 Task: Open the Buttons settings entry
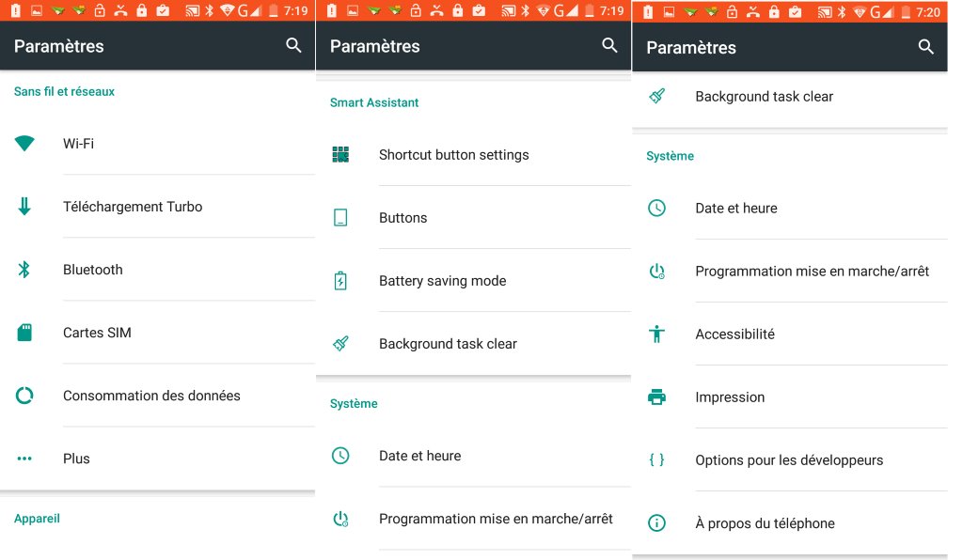tap(474, 218)
